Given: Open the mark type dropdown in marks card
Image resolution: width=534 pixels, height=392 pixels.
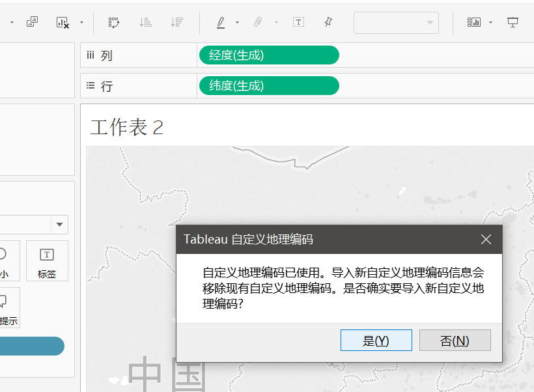Looking at the screenshot, I should point(60,225).
